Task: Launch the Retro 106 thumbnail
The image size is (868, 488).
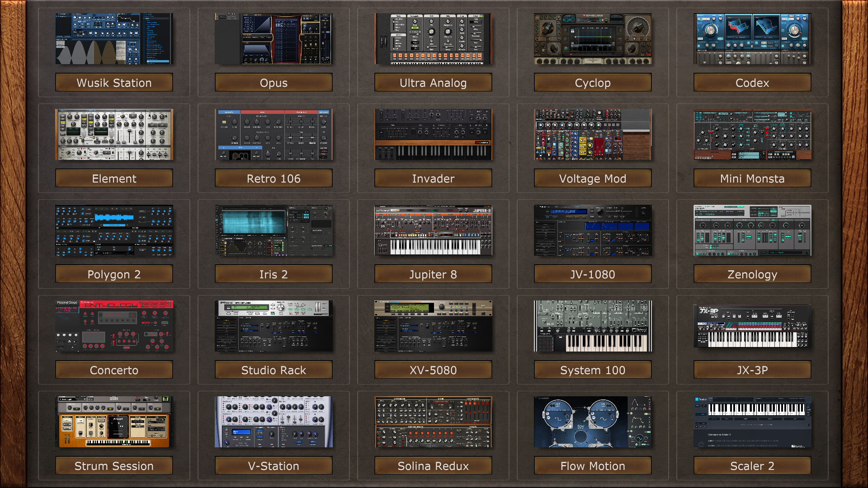Action: point(274,135)
